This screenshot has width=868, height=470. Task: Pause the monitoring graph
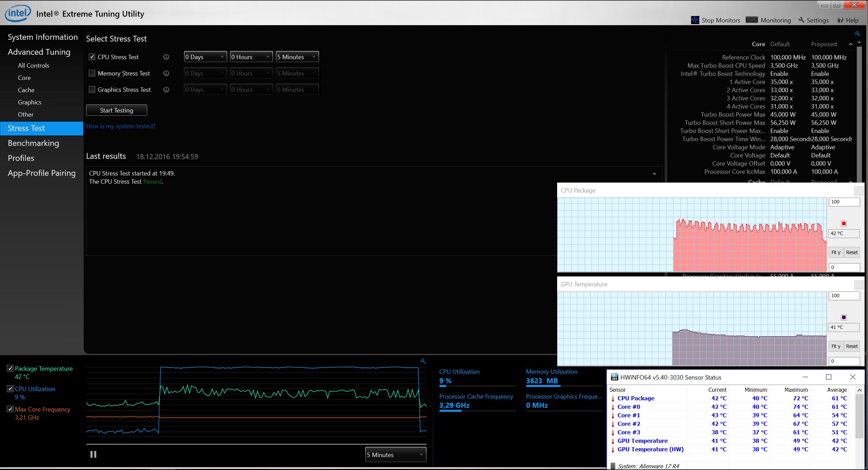click(93, 454)
